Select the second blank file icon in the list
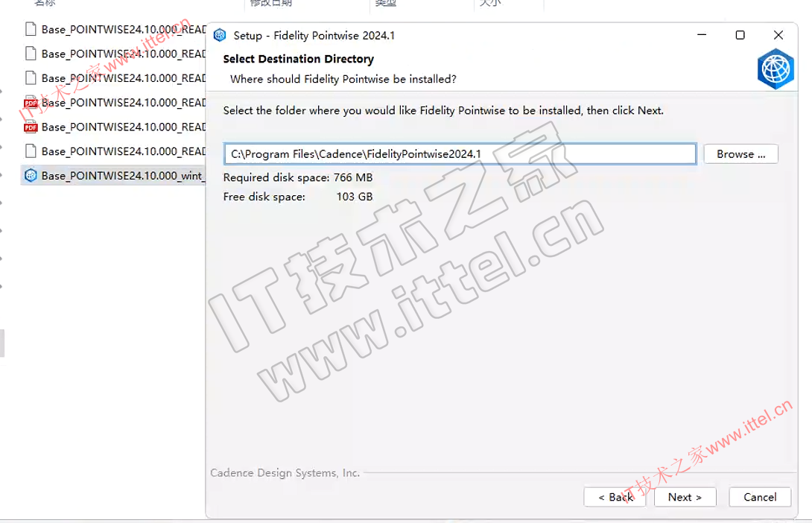 click(x=31, y=54)
